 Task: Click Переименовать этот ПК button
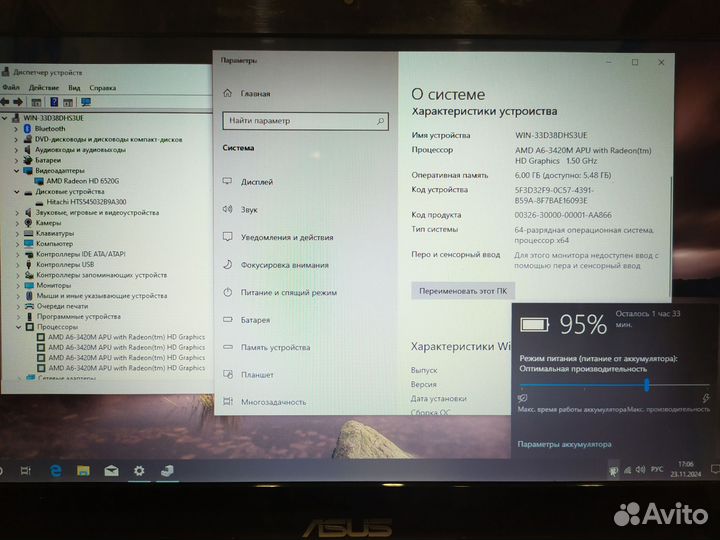click(463, 291)
